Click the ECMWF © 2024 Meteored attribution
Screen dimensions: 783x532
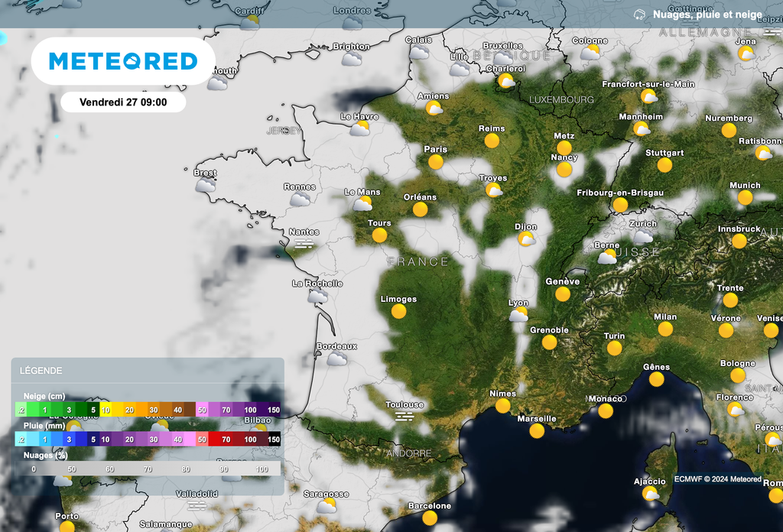(x=717, y=479)
